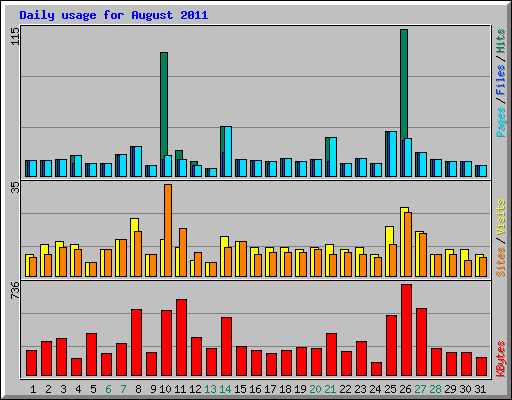
Task: Click the blue 'Files' legend label
Action: [x=500, y=79]
